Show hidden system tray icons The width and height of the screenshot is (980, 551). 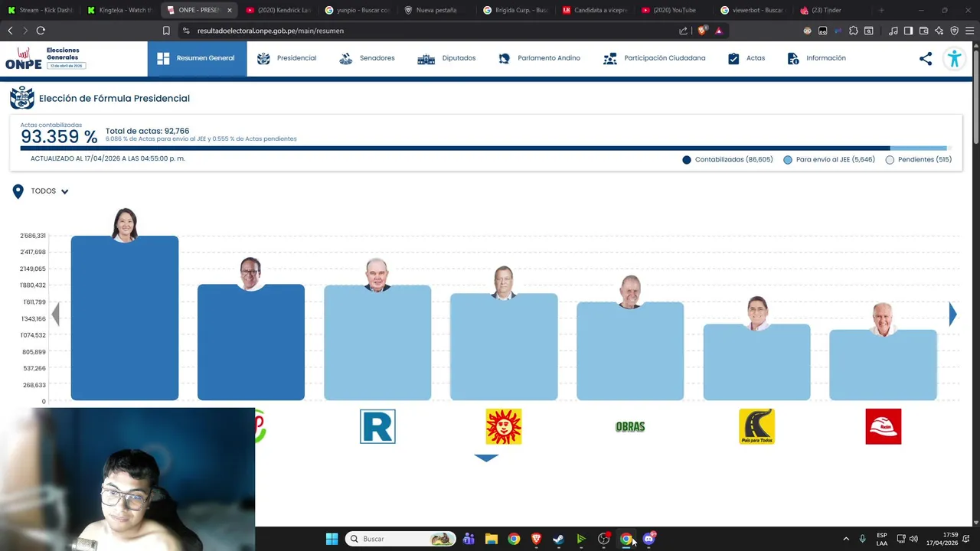pos(846,539)
